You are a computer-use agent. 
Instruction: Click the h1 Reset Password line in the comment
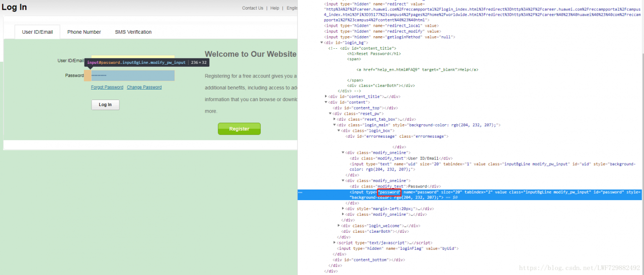pos(374,53)
